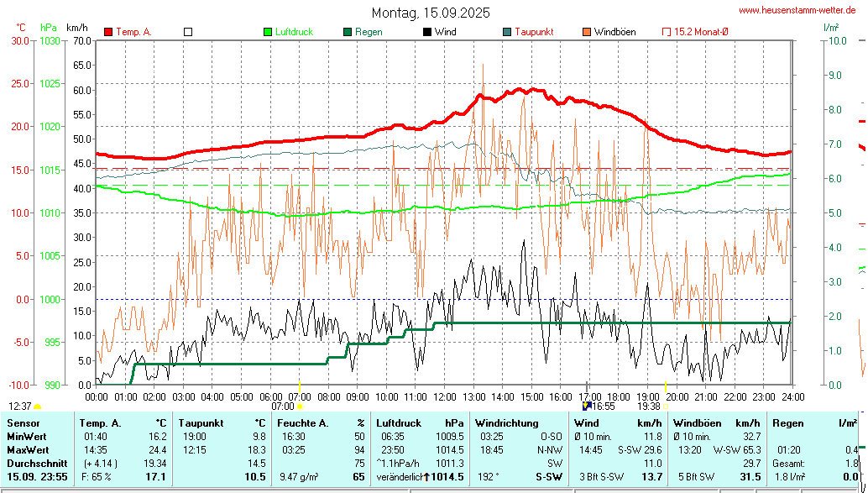The image size is (868, 493).
Task: Click the sunset marker at 19:38
Action: (666, 406)
